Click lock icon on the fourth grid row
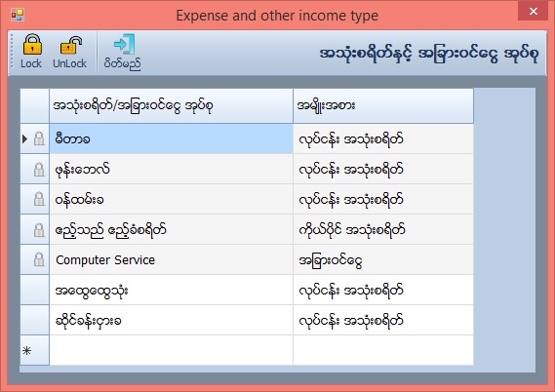The image size is (555, 392). click(x=39, y=229)
